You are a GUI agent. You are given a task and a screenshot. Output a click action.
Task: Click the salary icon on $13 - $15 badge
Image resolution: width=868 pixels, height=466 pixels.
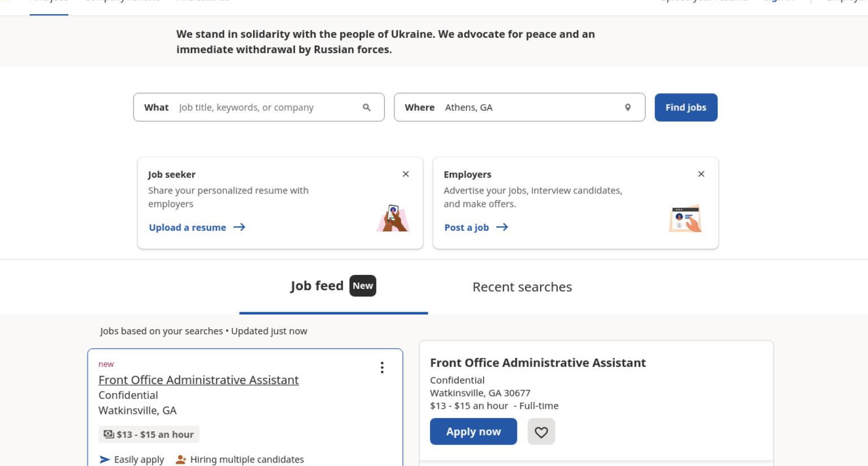(x=108, y=434)
